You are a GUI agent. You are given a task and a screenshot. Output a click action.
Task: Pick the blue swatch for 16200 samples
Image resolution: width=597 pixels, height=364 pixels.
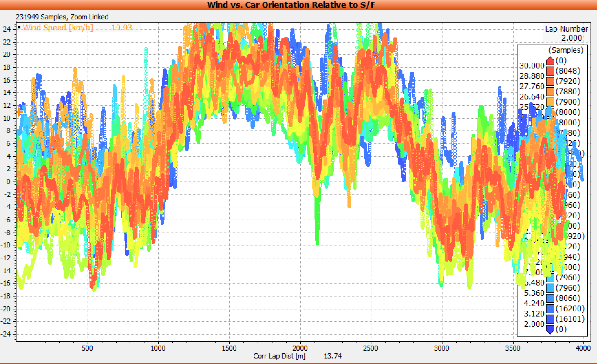[x=550, y=308]
